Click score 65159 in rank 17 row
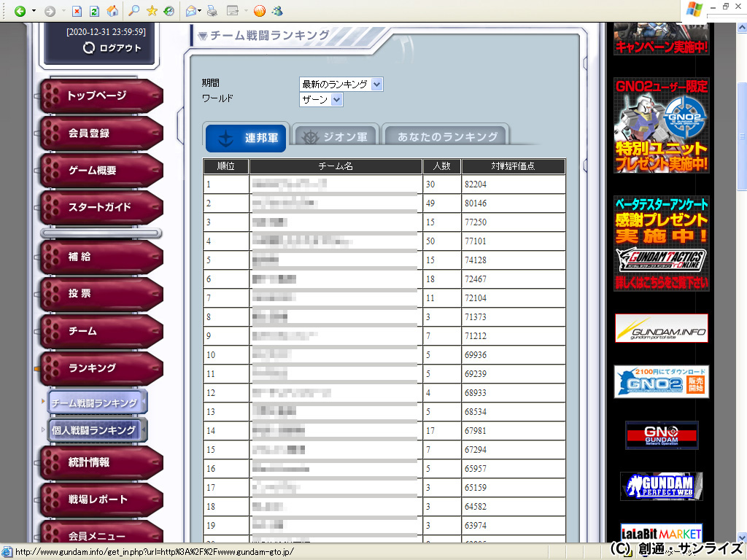The width and height of the screenshot is (747, 560). click(x=476, y=488)
